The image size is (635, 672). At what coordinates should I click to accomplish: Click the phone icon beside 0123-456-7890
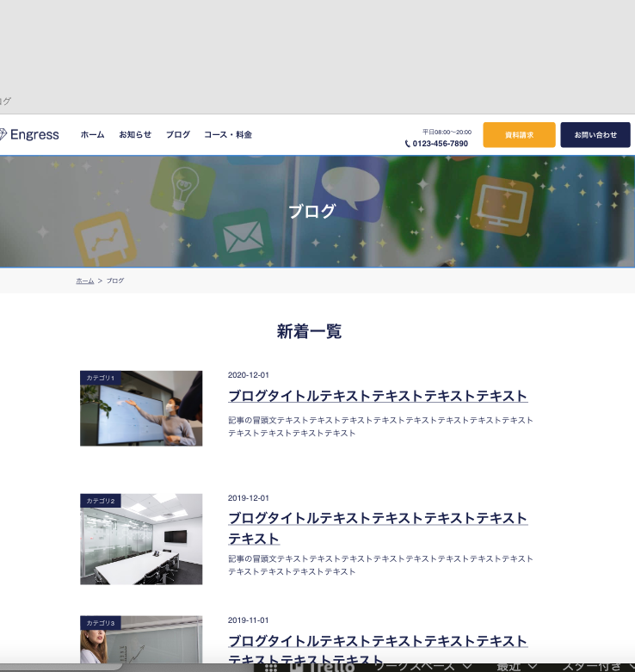(x=408, y=144)
